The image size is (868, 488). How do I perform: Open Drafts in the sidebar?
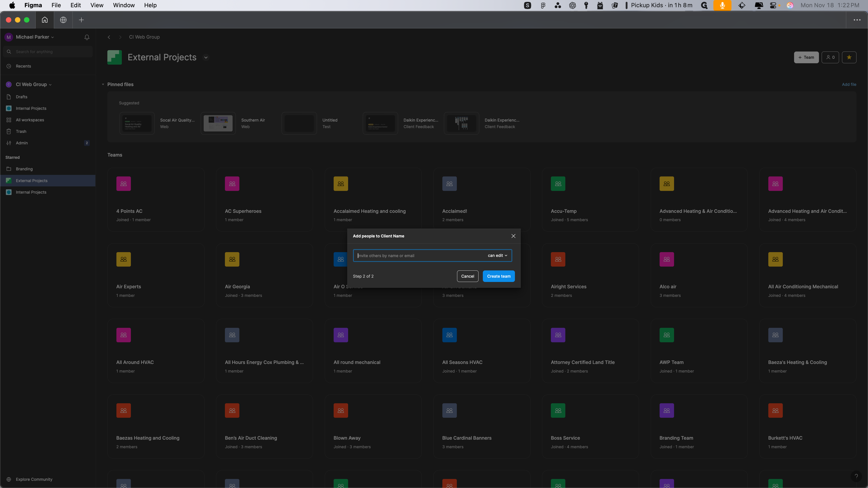(x=48, y=97)
